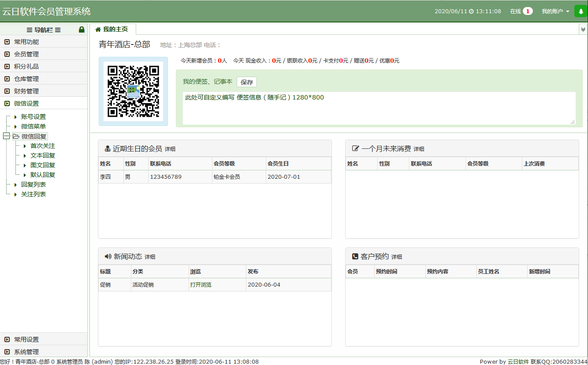Click the QR code image
Image resolution: width=588 pixels, height=365 pixels.
[x=132, y=91]
